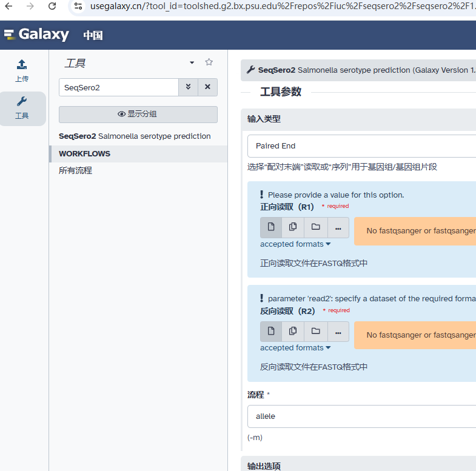
Task: Select multiple datasets mode for R2
Action: [x=293, y=332]
